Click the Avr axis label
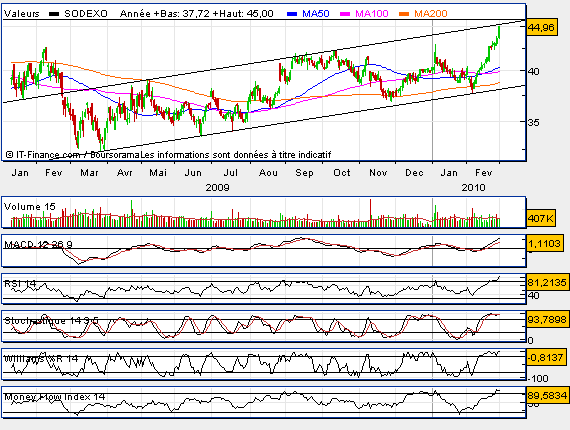 tap(125, 172)
